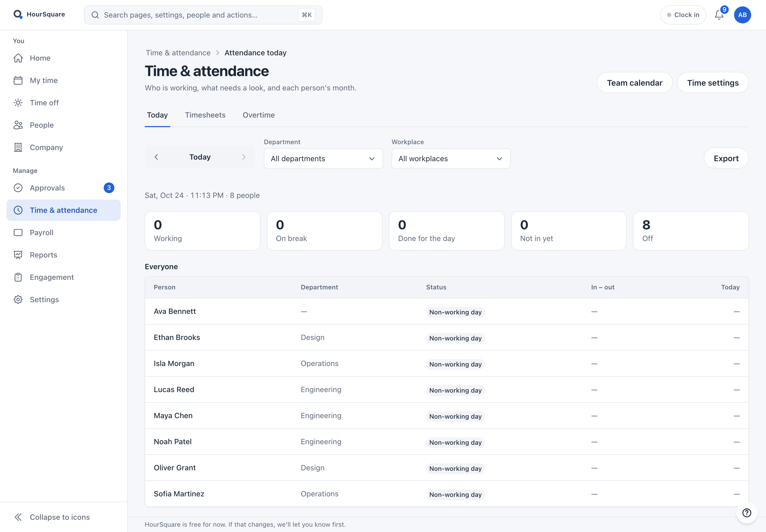This screenshot has width=766, height=532.
Task: Click the Clock in button
Action: click(683, 15)
